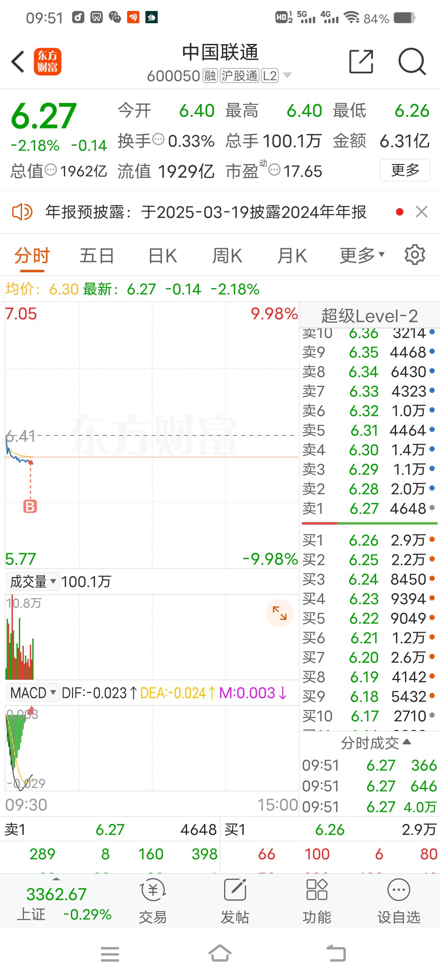This screenshot has width=440, height=980.
Task: Tap the announcement speaker icon
Action: [x=22, y=212]
